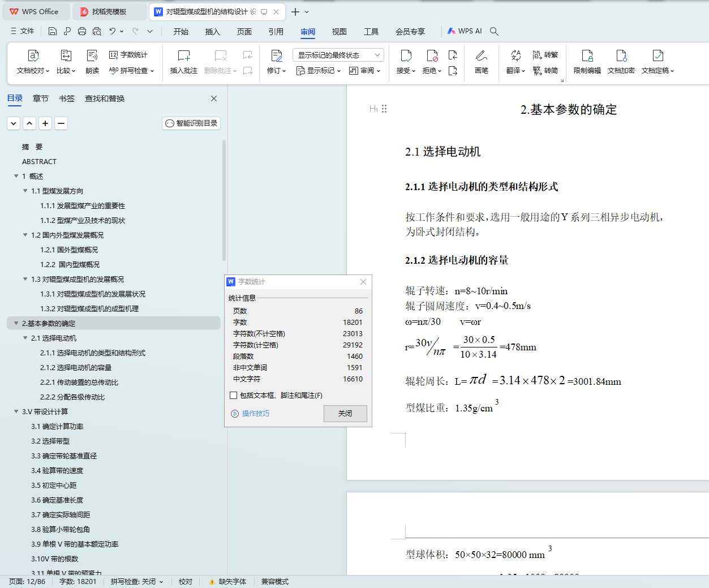709x588 pixels.
Task: Collapse the '2.基本参数的确定' node
Action: click(16, 323)
